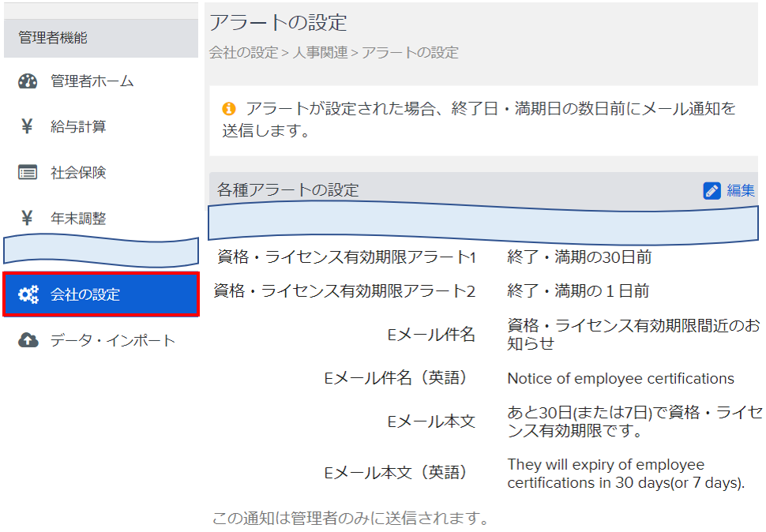This screenshot has height=532, width=766.
Task: Click the Notice of employee certifications text
Action: (621, 378)
